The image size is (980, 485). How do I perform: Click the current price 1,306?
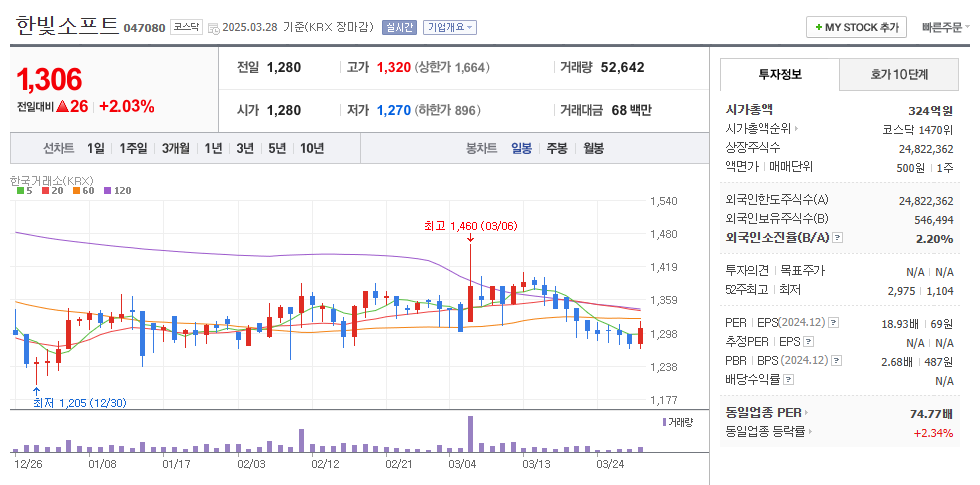(x=49, y=79)
